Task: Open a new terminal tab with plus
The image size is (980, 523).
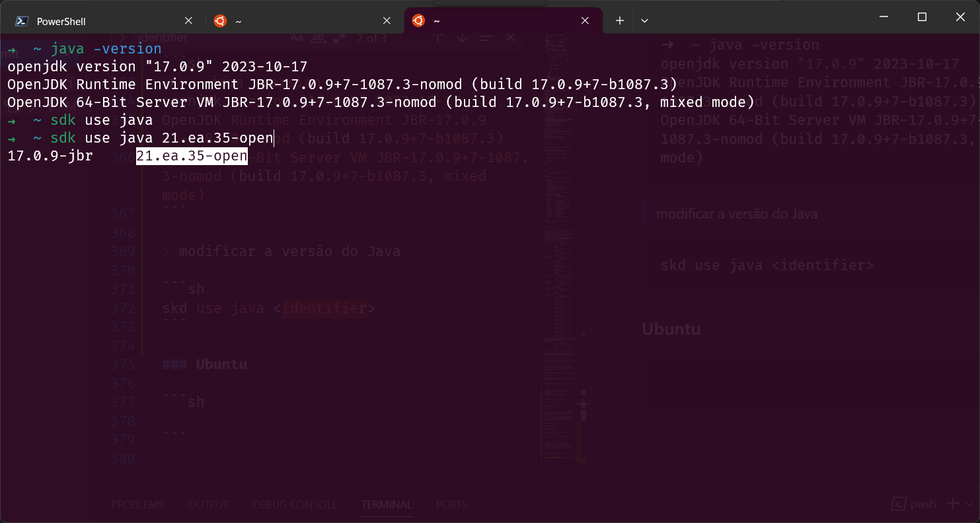Action: (x=619, y=21)
